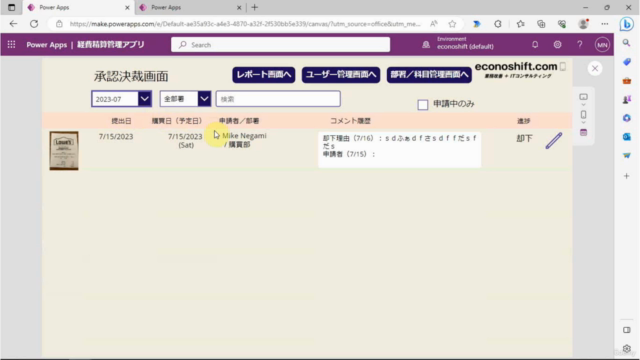Screen dimensions: 640x360
Task: Click the pink window-layout icon in preview panel
Action: pos(583,132)
